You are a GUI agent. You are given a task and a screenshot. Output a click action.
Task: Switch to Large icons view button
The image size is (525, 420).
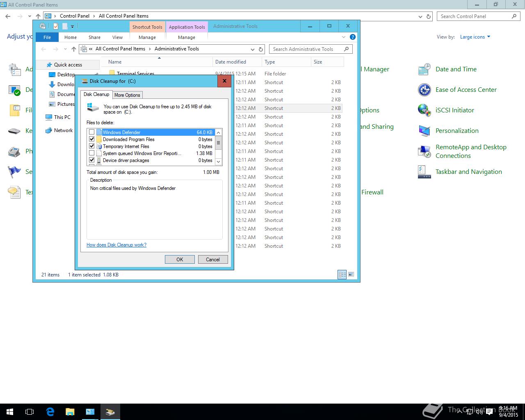click(x=351, y=274)
